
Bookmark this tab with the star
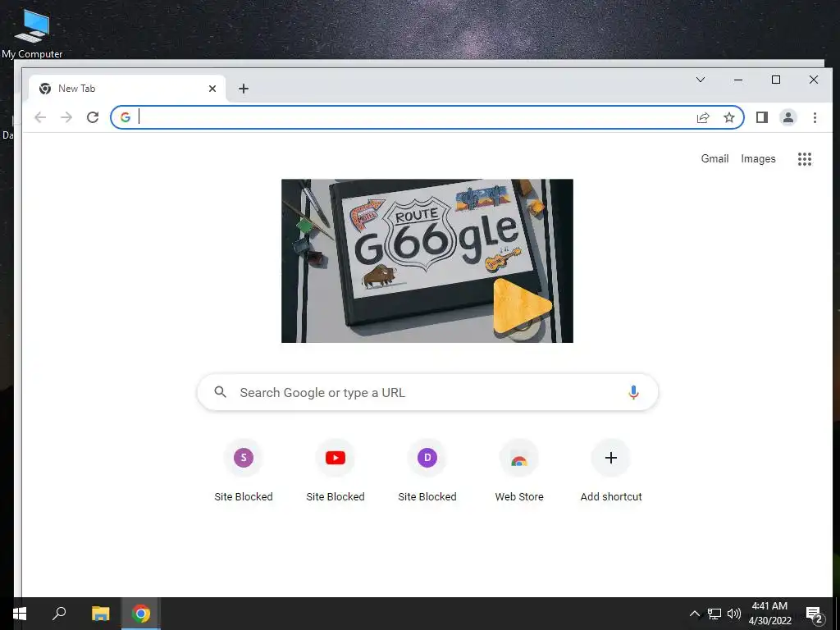[729, 117]
